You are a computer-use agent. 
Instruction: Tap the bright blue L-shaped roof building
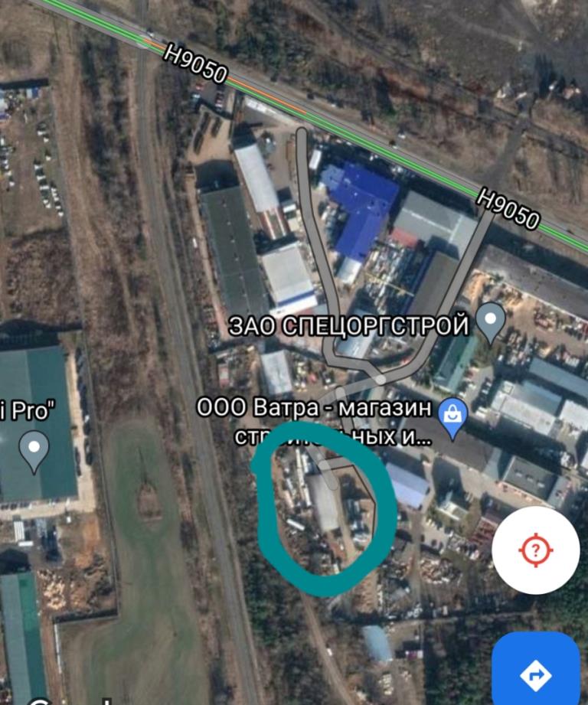click(361, 207)
